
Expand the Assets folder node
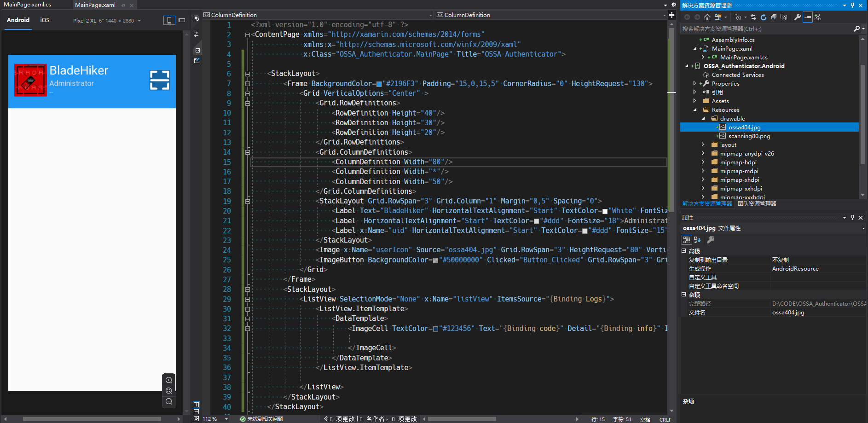point(695,101)
